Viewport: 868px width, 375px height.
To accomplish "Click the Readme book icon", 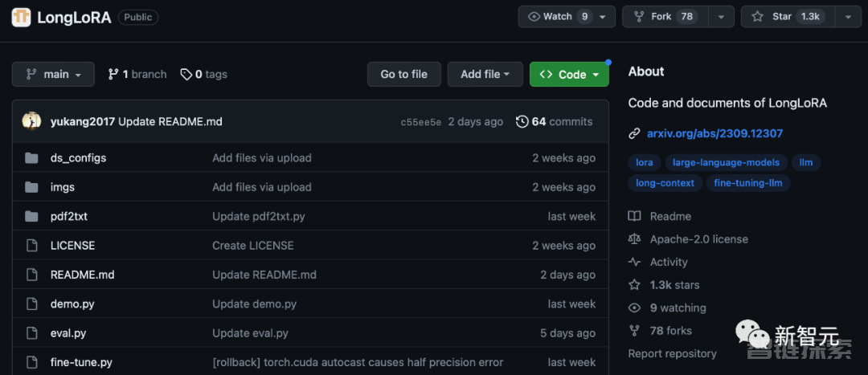I will (634, 216).
